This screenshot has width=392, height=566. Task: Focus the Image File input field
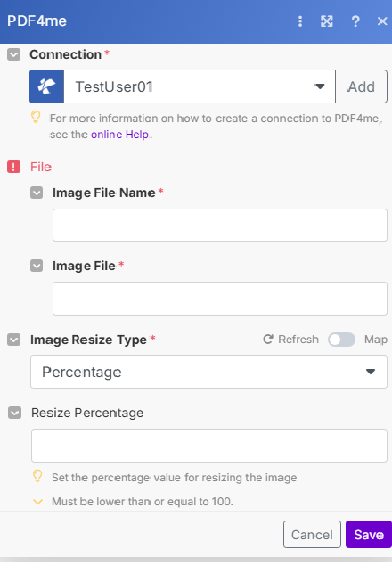pyautogui.click(x=220, y=299)
